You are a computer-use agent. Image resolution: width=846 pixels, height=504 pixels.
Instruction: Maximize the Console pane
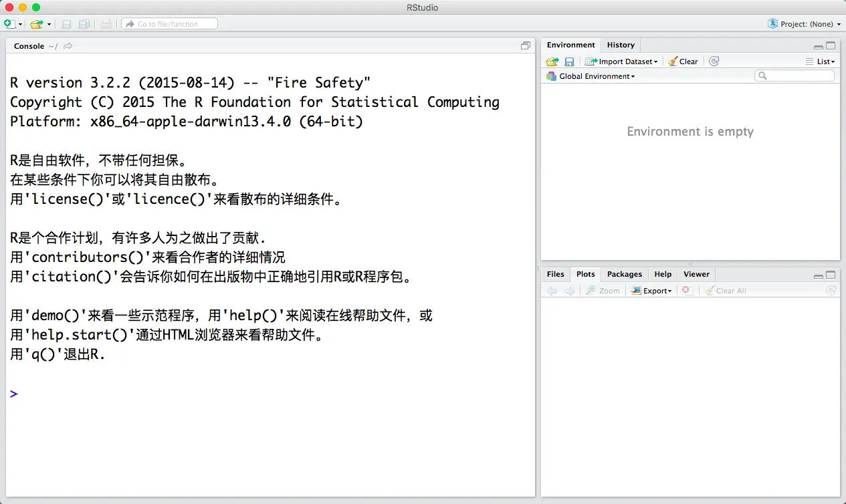coord(526,46)
